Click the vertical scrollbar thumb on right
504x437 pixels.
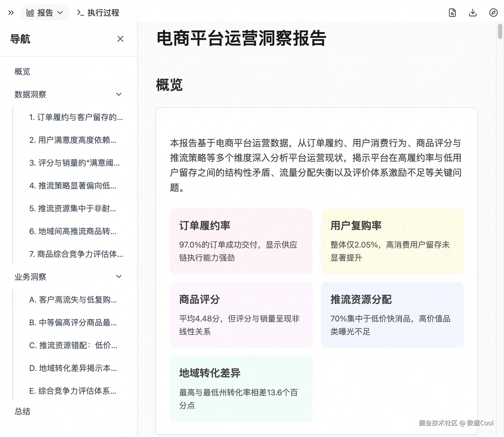(500, 32)
